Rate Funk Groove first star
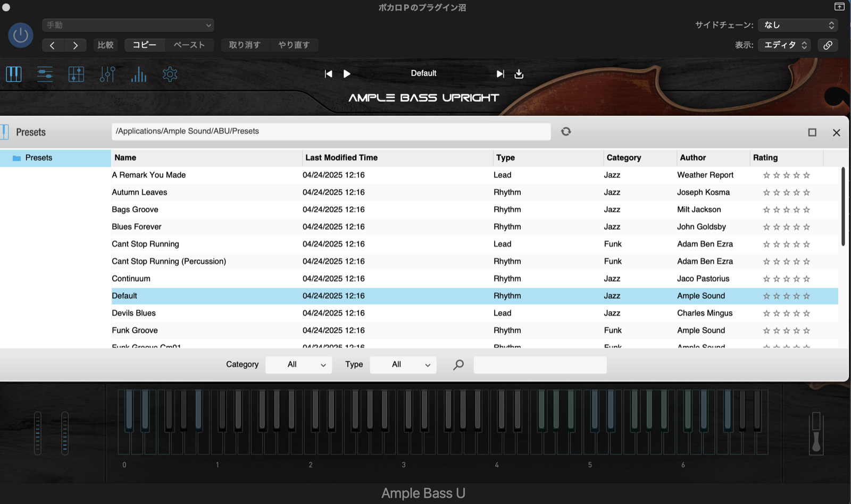 click(766, 331)
